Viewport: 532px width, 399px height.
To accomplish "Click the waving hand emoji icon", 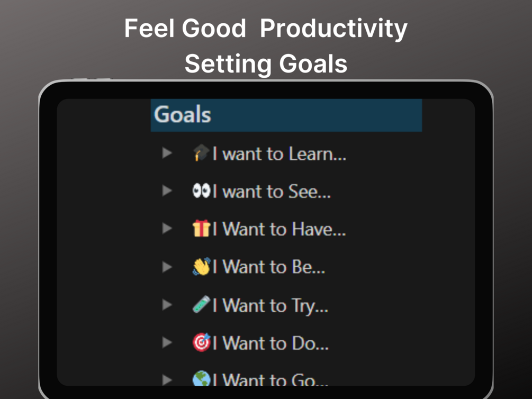I will pos(201,267).
